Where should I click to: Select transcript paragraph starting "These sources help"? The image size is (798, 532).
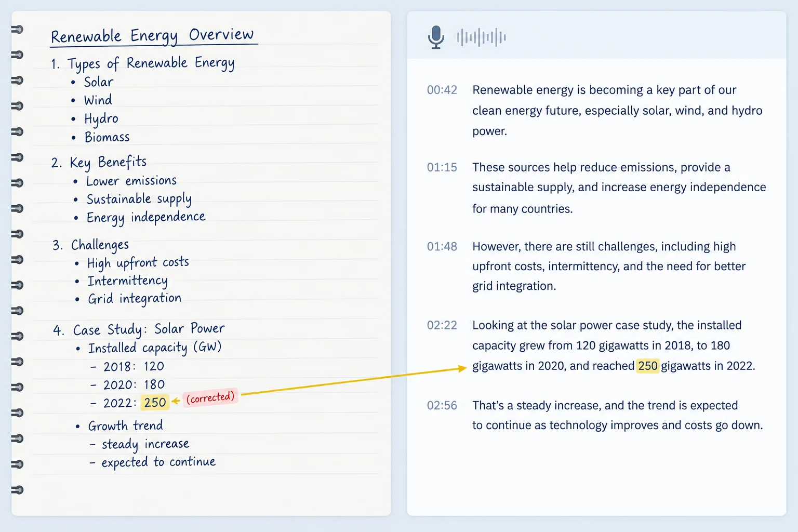pyautogui.click(x=619, y=188)
